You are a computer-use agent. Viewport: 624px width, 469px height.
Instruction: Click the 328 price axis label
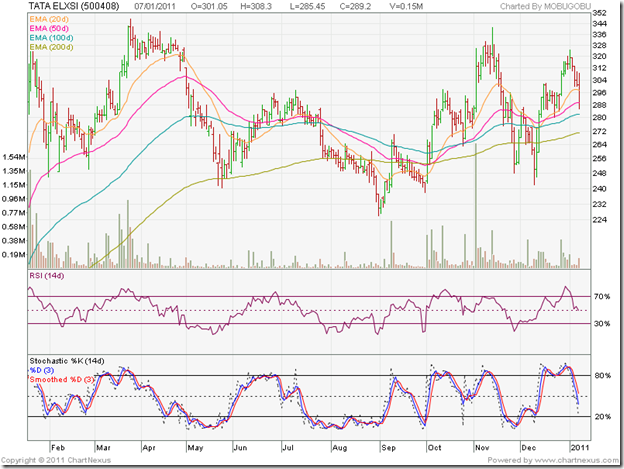(599, 45)
